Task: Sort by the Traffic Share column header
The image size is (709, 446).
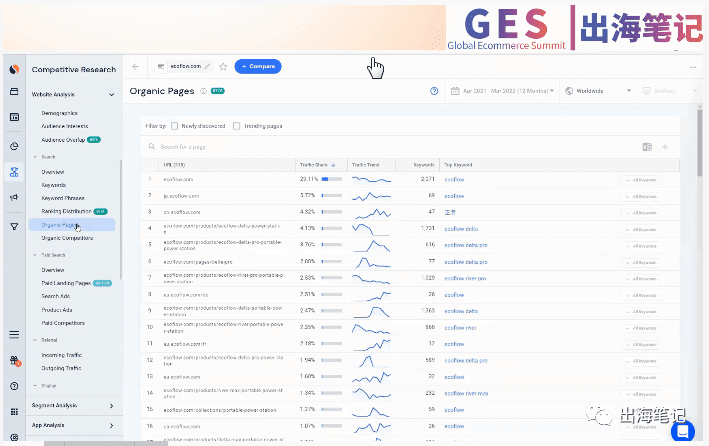Action: click(x=317, y=165)
